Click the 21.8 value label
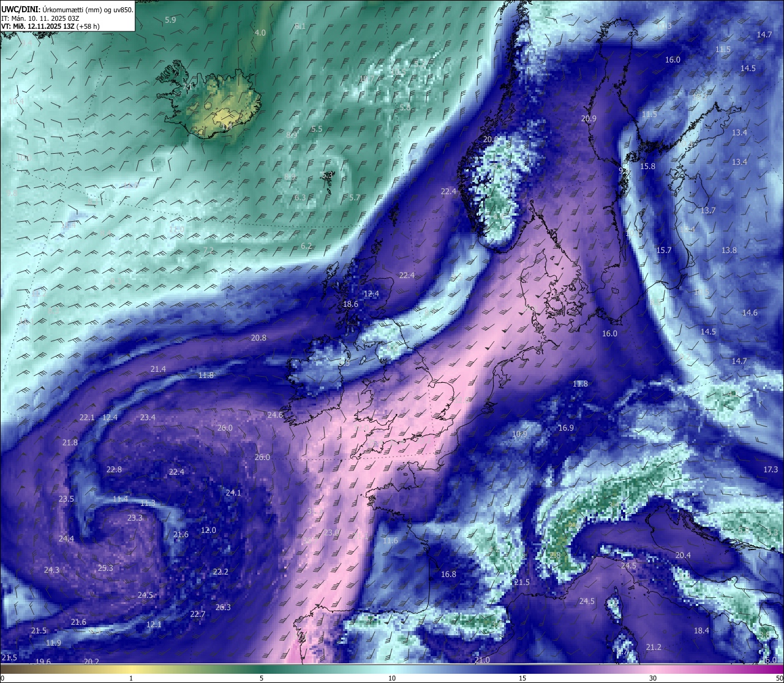The image size is (784, 683). pyautogui.click(x=70, y=443)
